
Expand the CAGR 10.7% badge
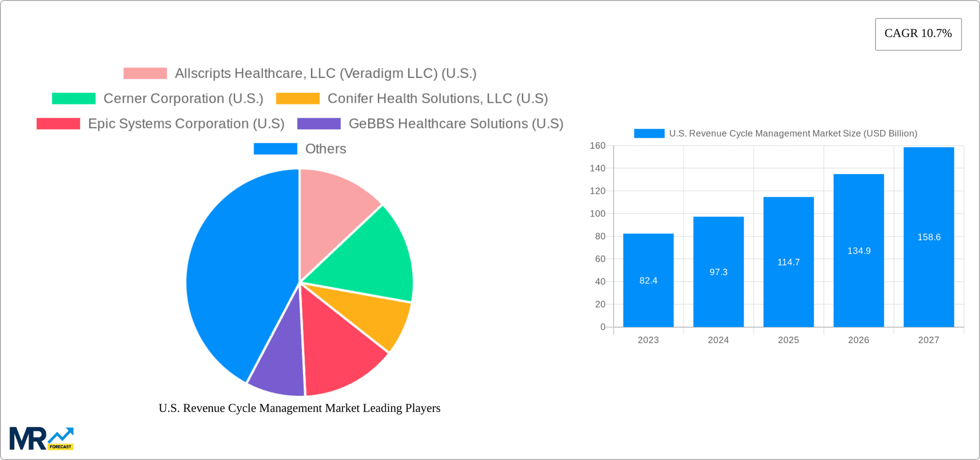(918, 34)
